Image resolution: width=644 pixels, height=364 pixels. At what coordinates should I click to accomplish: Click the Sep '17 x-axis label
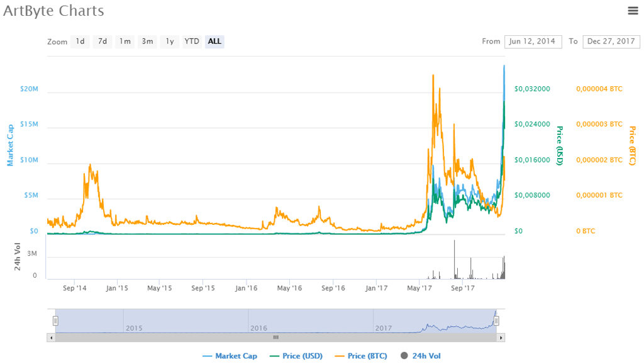point(462,288)
